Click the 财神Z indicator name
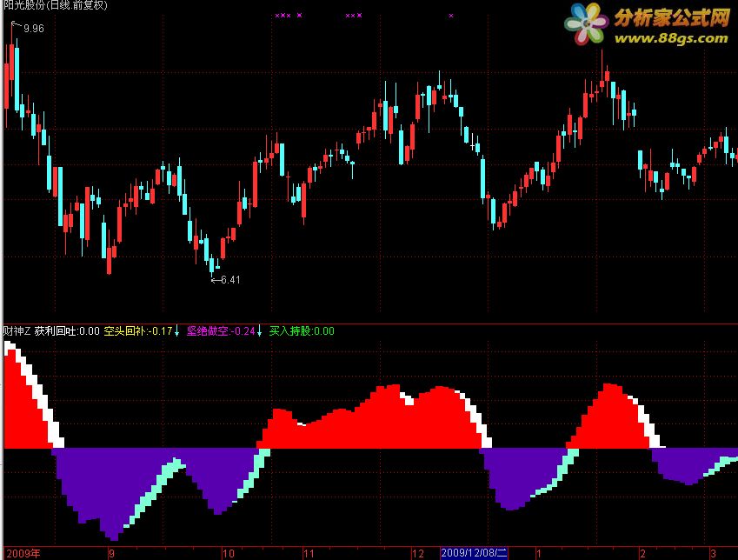This screenshot has height=560, width=738. pos(17,331)
